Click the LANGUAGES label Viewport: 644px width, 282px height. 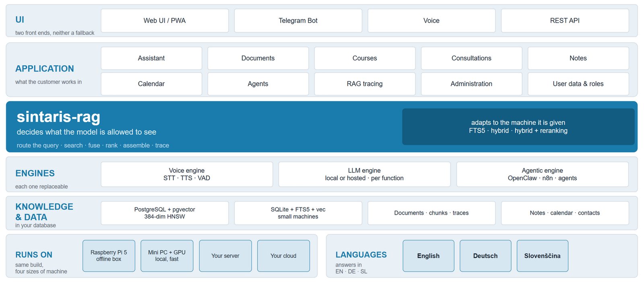pyautogui.click(x=361, y=255)
